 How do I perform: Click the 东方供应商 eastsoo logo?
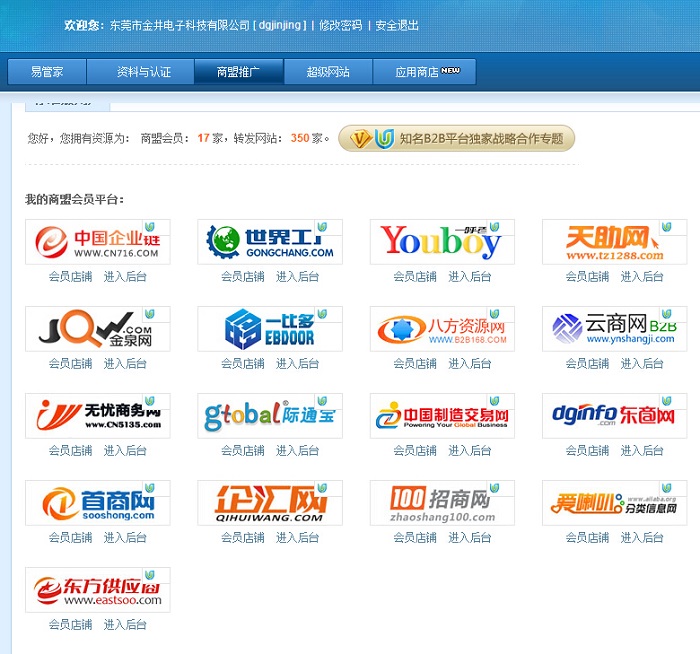click(x=97, y=590)
